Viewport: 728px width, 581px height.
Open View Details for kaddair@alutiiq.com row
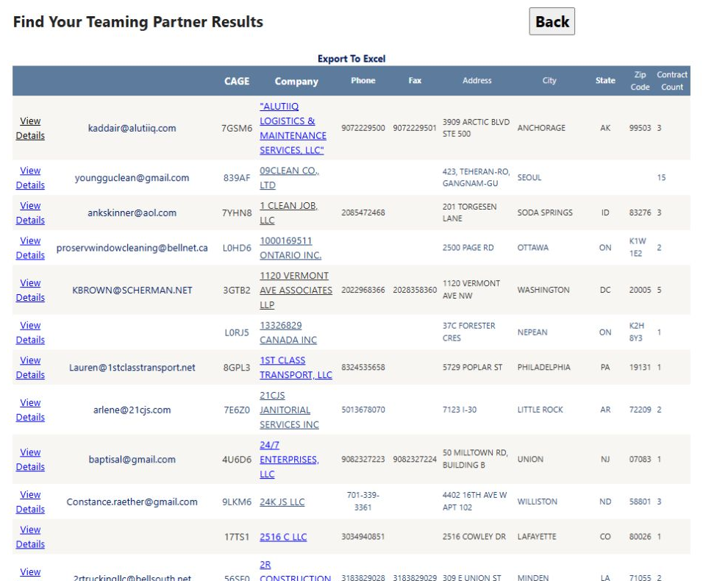30,128
